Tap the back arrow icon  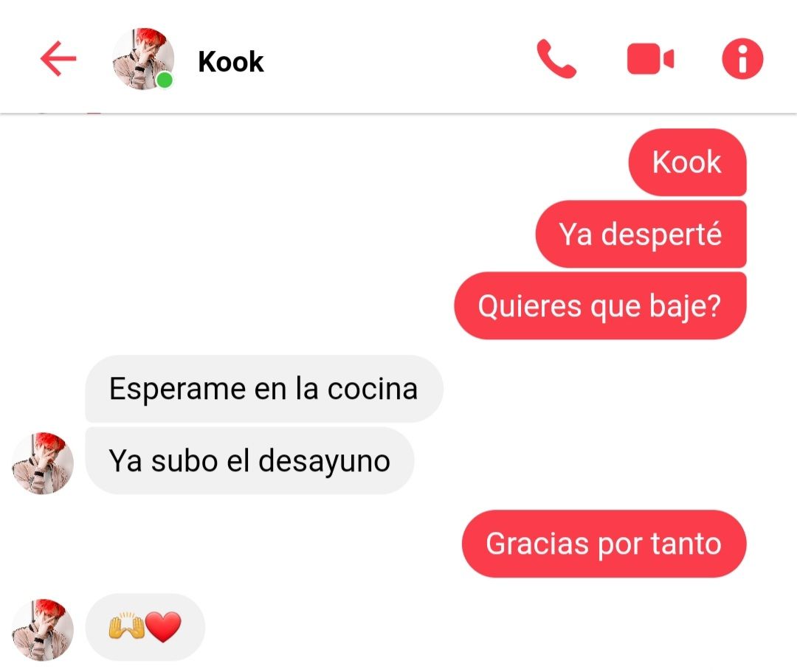(58, 58)
